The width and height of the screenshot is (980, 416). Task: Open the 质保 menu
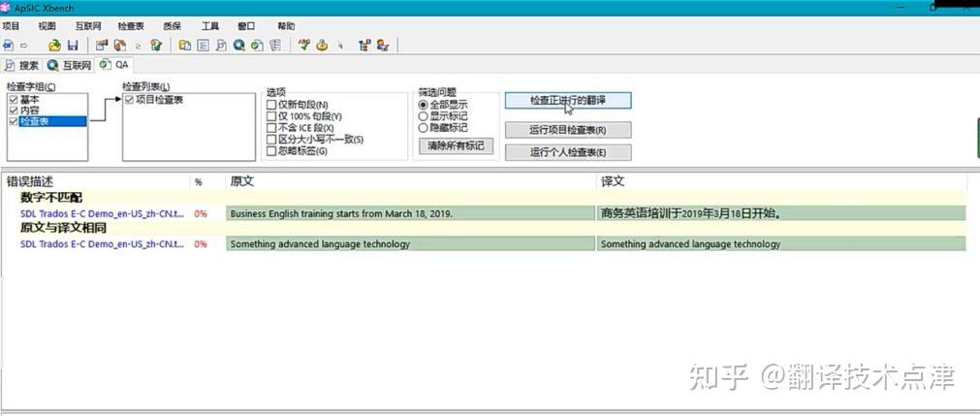[x=172, y=26]
